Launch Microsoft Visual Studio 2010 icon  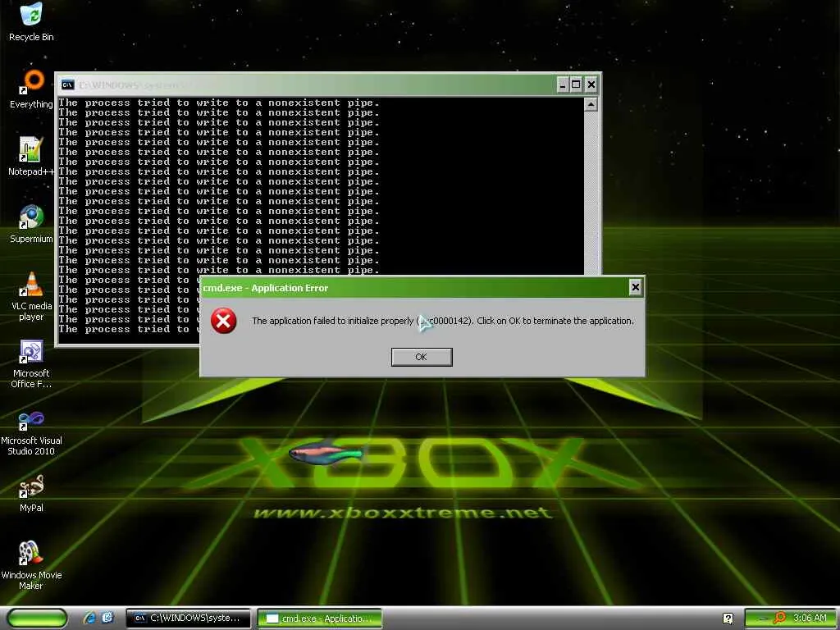point(32,431)
